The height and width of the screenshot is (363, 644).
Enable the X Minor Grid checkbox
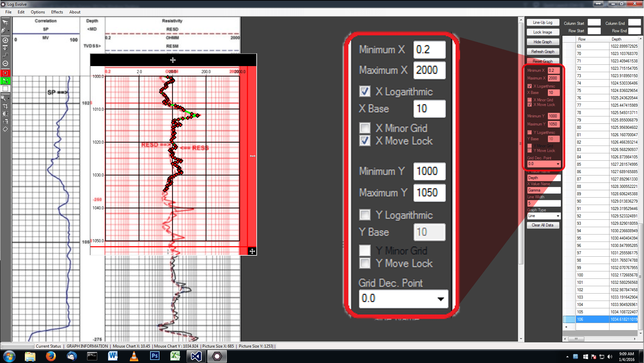(x=530, y=100)
